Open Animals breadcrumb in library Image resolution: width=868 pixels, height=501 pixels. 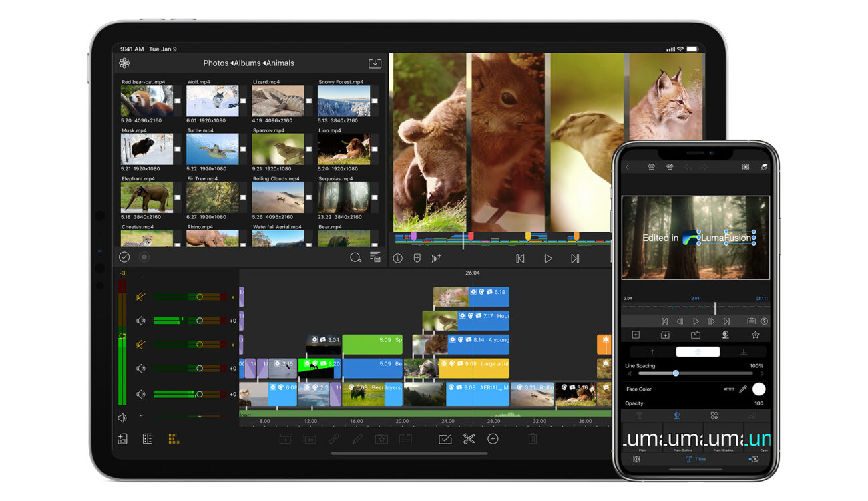click(280, 63)
